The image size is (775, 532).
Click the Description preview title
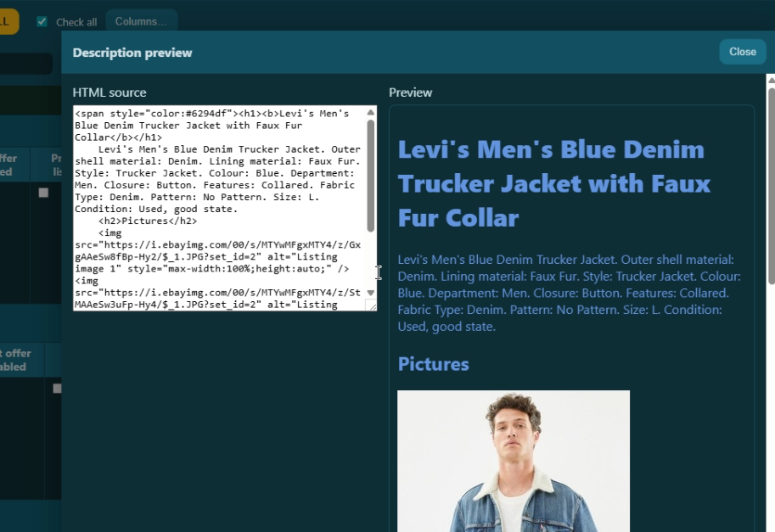[x=132, y=53]
